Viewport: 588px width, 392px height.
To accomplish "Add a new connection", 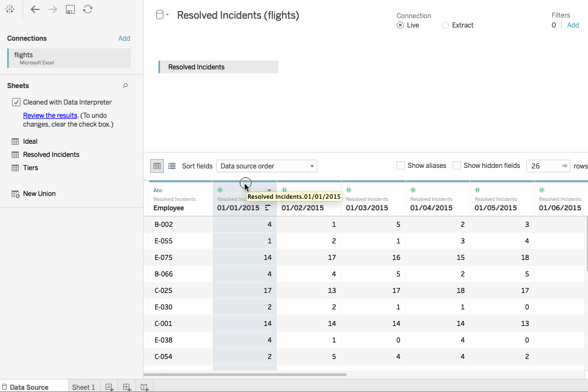I will (124, 39).
